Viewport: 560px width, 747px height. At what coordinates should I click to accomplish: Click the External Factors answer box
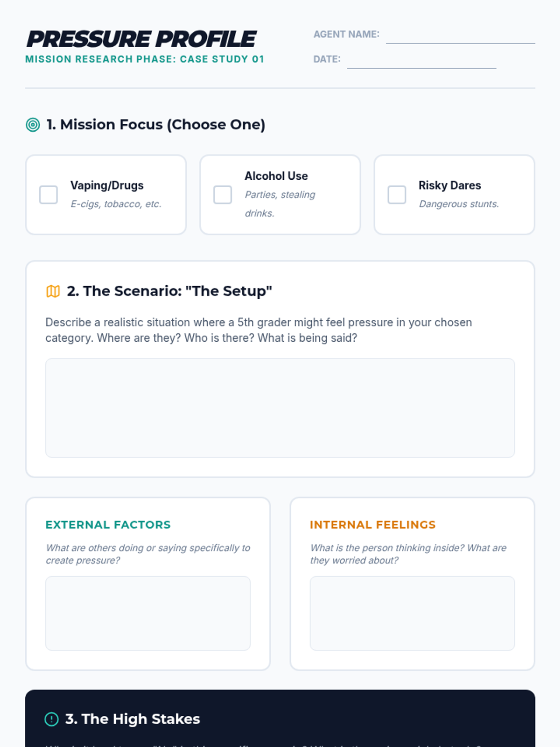(x=148, y=613)
